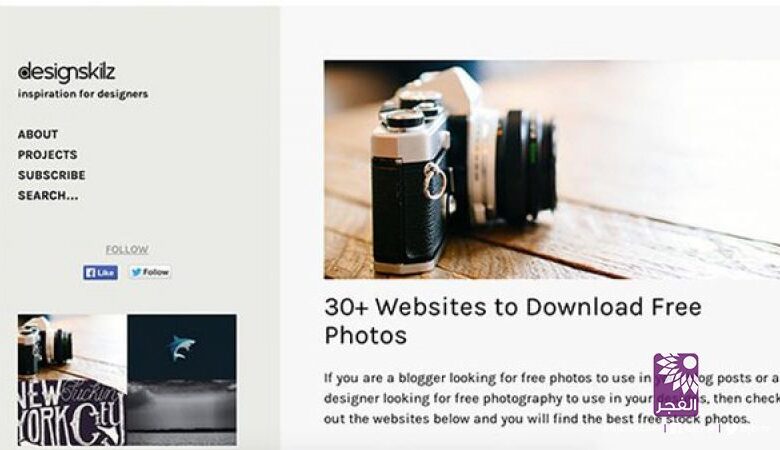Click the Twitter Follow button
This screenshot has height=450, width=780.
point(151,272)
